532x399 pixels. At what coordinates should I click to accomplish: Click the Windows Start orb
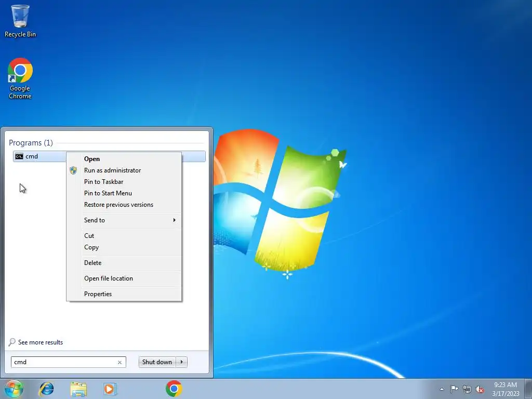tap(14, 389)
